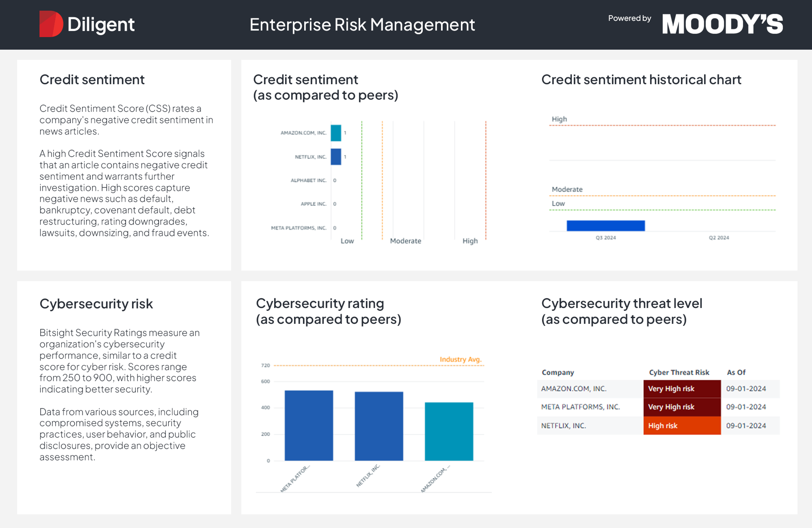Click the 'Very High risk' cell in the Meta Platforms row

tap(682, 407)
